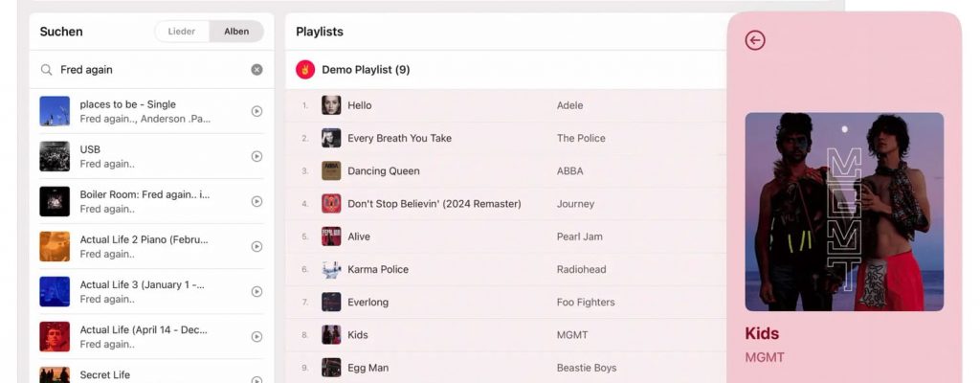
Task: Clear the search field text
Action: click(256, 70)
